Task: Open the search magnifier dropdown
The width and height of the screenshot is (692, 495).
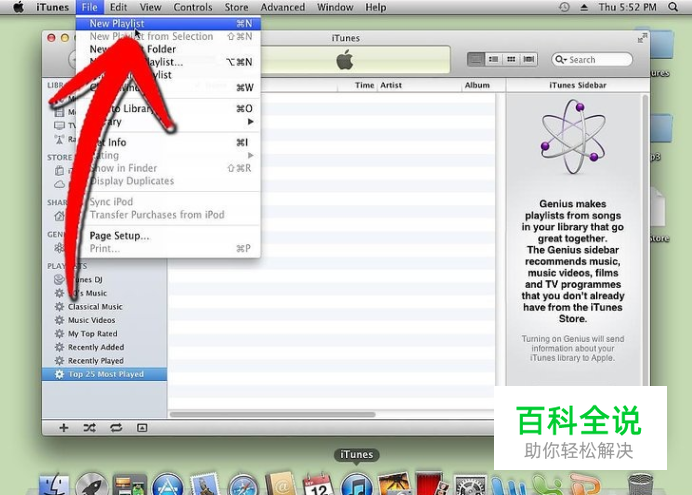Action: point(560,60)
